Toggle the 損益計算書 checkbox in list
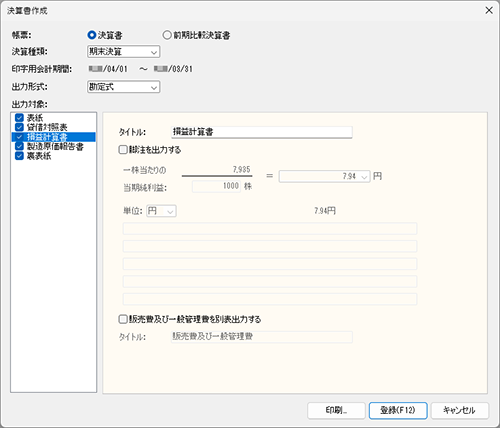 tap(19, 137)
